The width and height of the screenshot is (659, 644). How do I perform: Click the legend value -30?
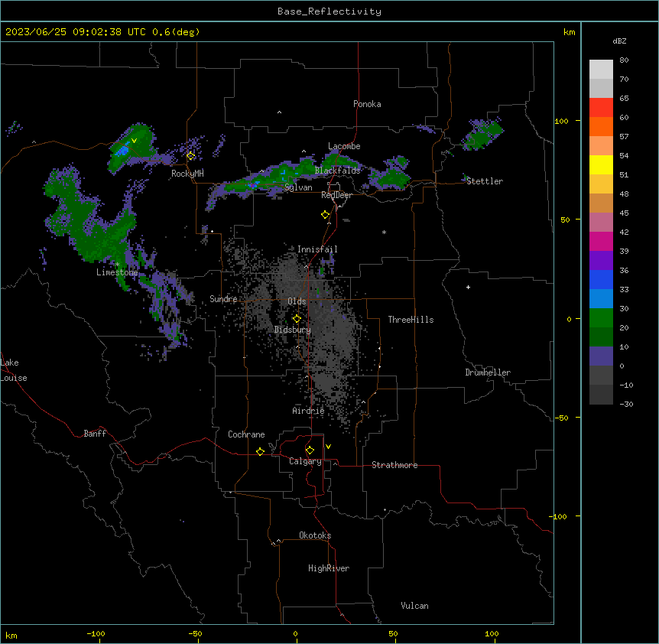pyautogui.click(x=626, y=404)
